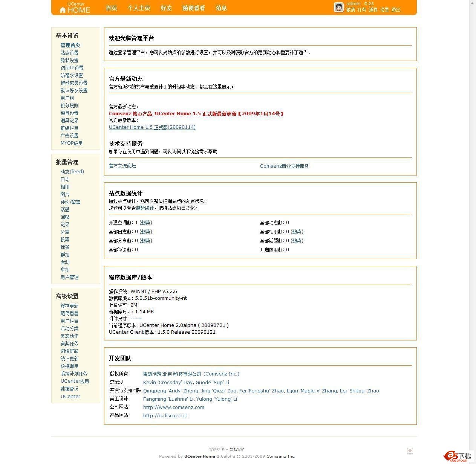The image size is (476, 464).
Task: Open 设置 link in the orange header
Action: 384,10
